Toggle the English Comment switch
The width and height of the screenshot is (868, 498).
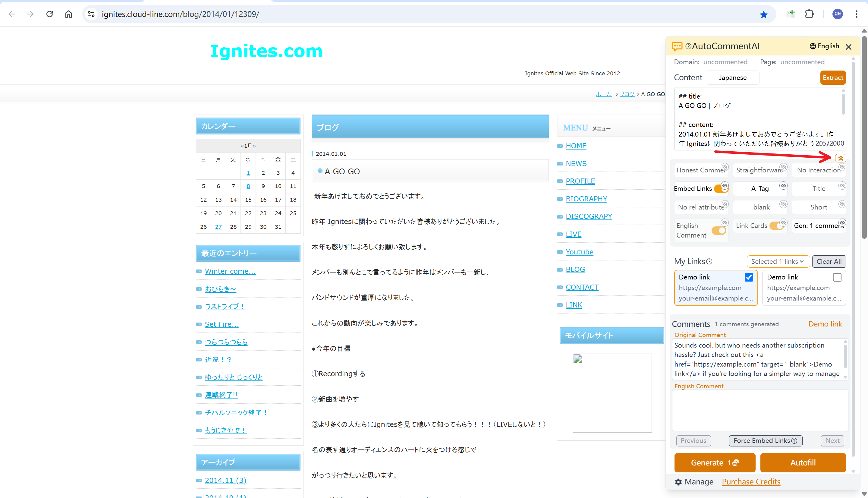coord(719,231)
